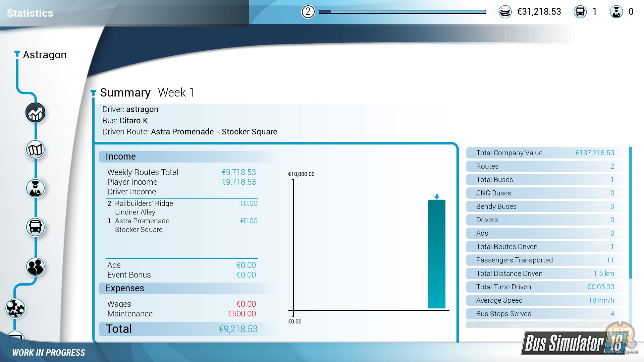Open the people group sidebar icon
Viewport: 644px width, 362px height.
click(35, 267)
